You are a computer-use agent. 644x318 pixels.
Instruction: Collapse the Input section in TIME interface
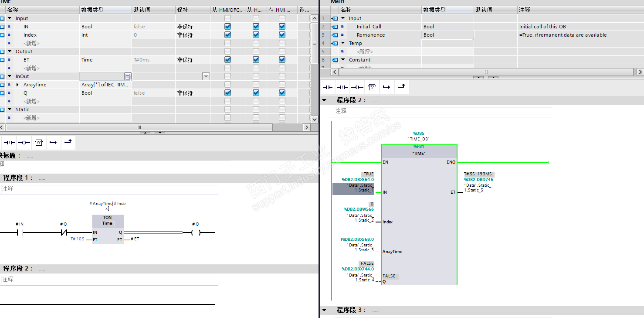tap(10, 18)
